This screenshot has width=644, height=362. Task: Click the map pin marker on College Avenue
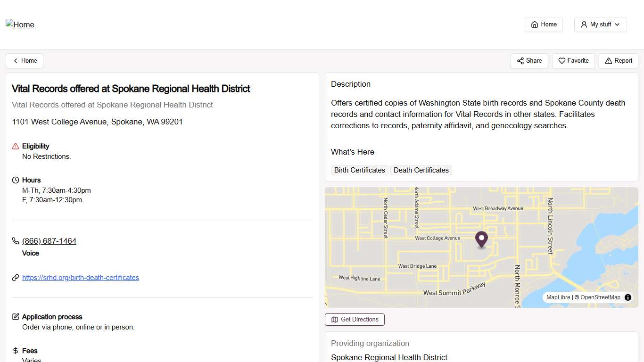click(x=481, y=239)
